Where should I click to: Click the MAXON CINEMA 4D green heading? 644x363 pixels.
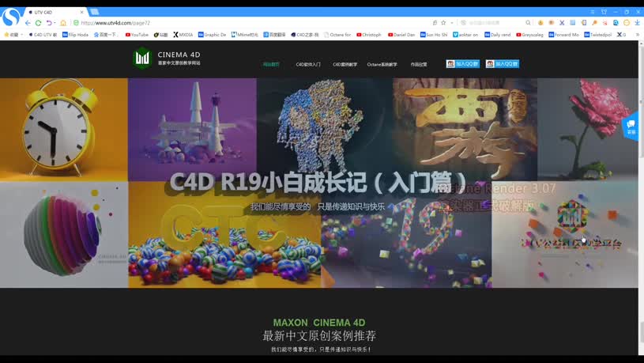319,323
